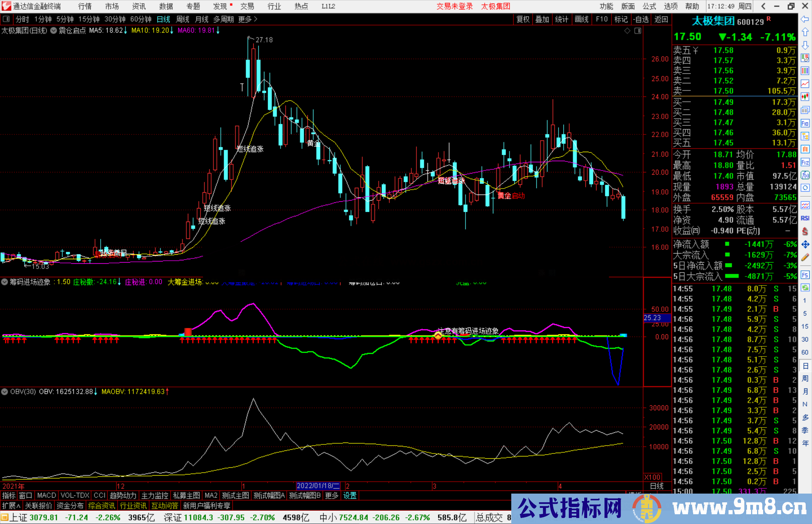
Task: Toggle the left panel icon beside 分时
Action: pyautogui.click(x=6, y=19)
